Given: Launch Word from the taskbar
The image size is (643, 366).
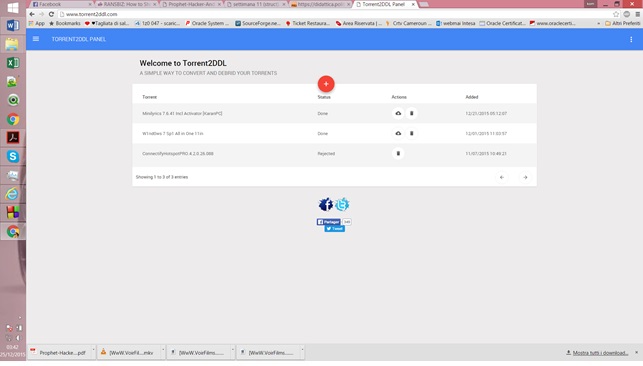Looking at the screenshot, I should tap(13, 25).
